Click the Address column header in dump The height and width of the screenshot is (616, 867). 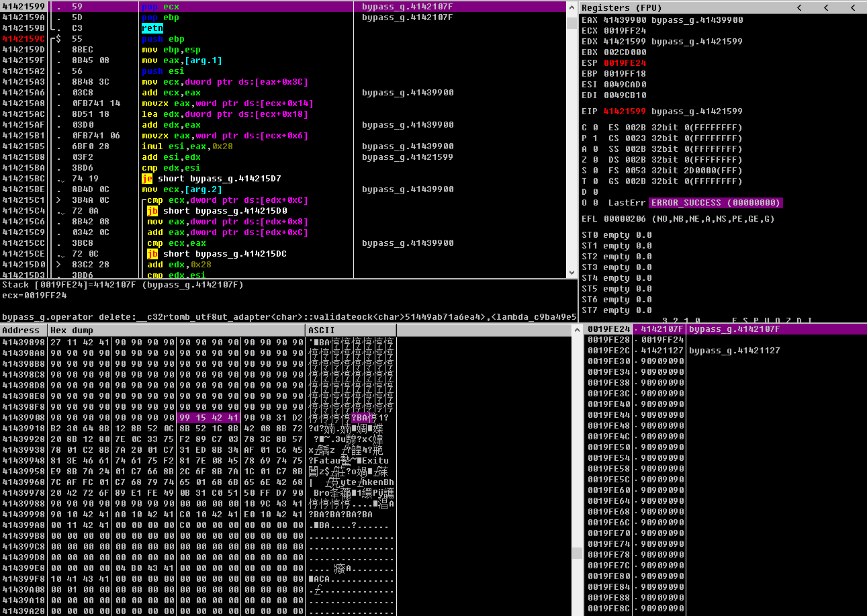[23, 331]
